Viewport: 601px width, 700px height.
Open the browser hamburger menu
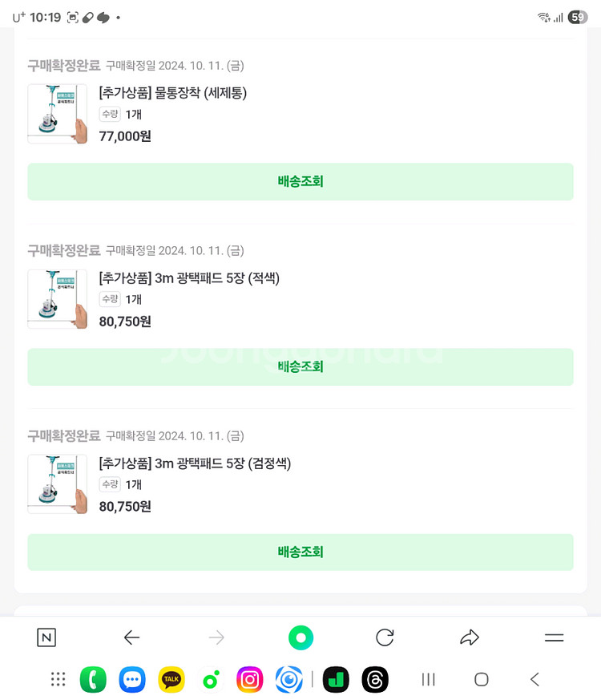coord(554,638)
